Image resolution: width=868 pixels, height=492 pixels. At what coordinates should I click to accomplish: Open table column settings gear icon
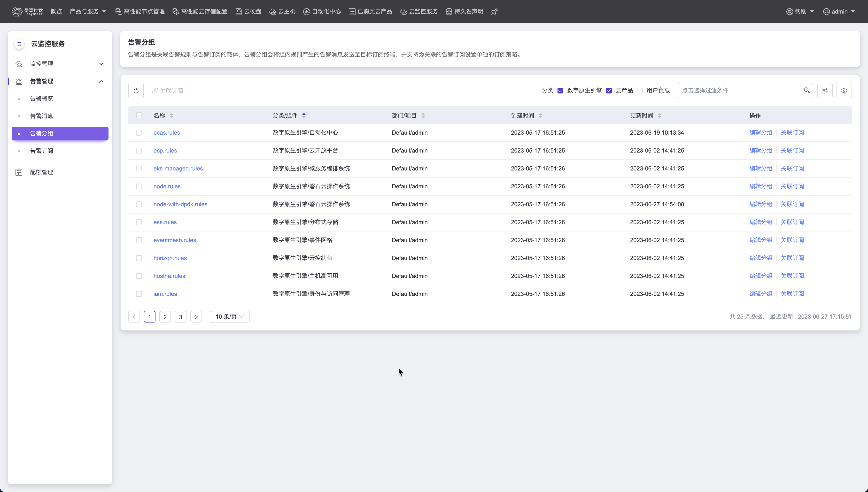click(844, 91)
